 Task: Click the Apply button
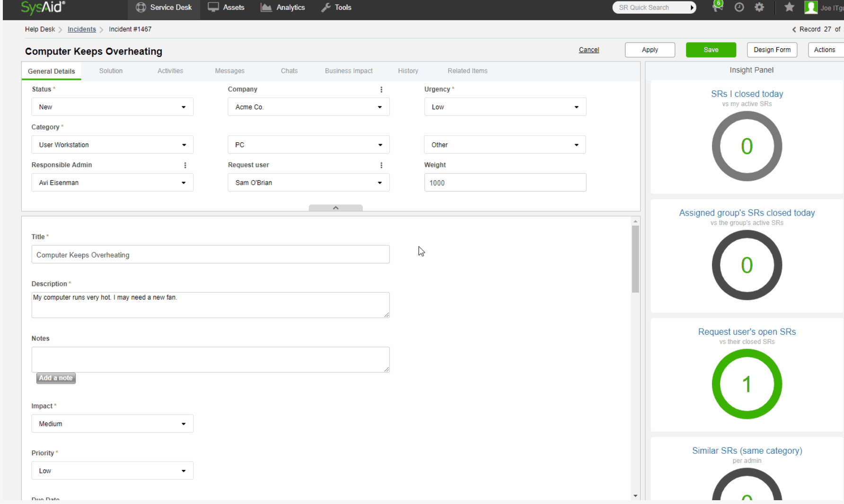(x=650, y=50)
